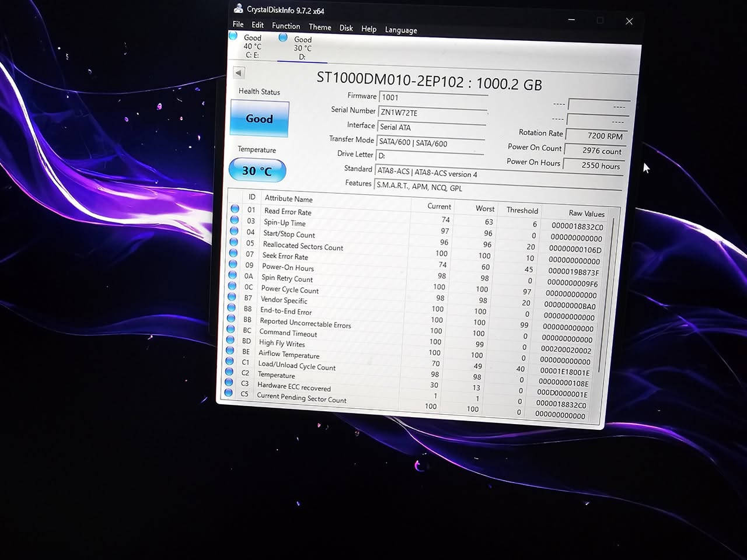Switch to the C: E: drive tab

[251, 47]
